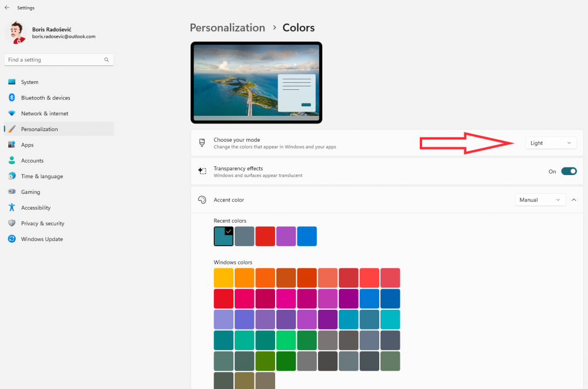Click the Personalization paintbrush icon

(12, 129)
